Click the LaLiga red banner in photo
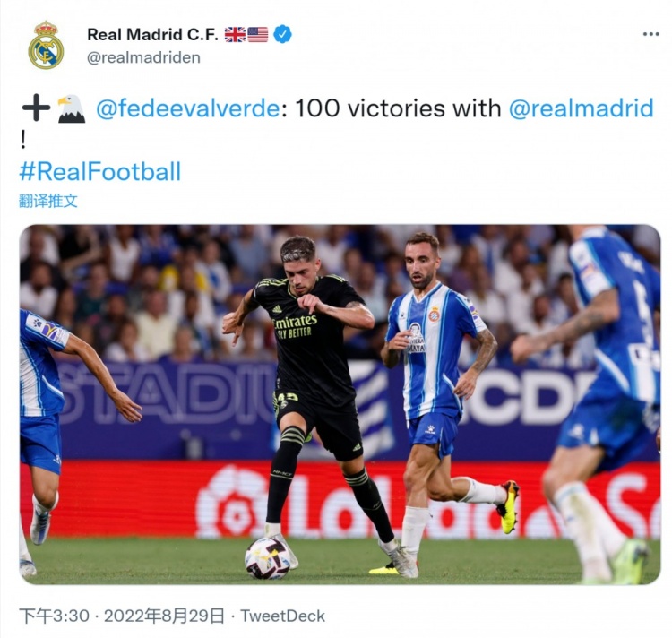 pos(340,500)
